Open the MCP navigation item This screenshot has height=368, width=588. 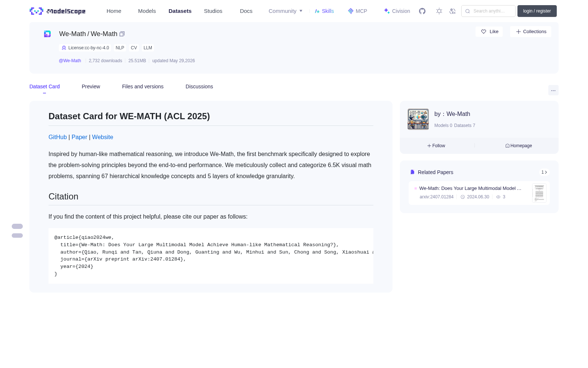(x=357, y=11)
